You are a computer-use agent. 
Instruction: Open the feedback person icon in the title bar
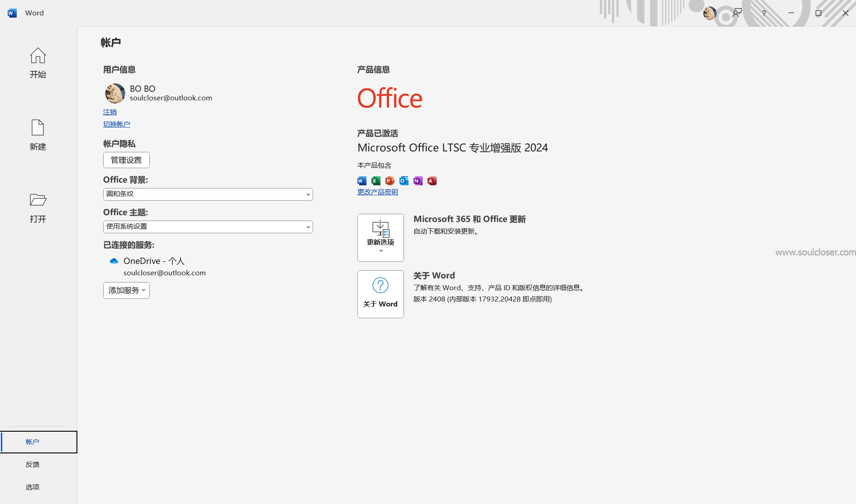pos(737,13)
